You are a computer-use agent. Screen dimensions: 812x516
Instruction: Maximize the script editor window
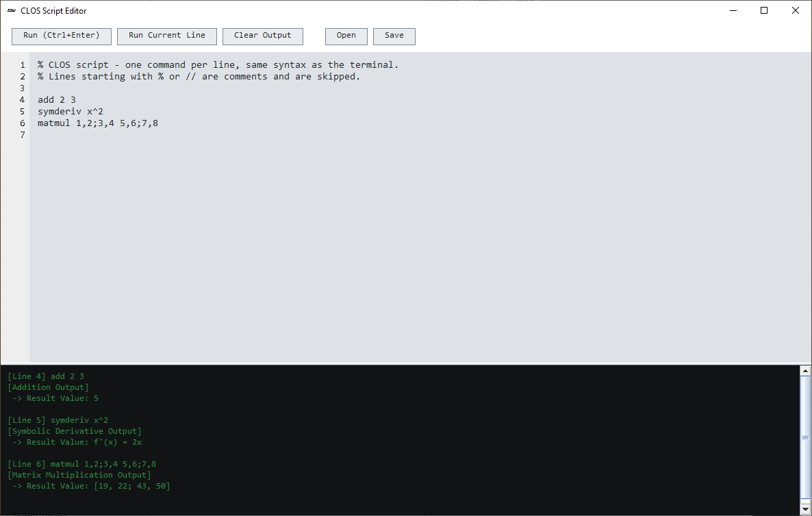click(x=764, y=10)
